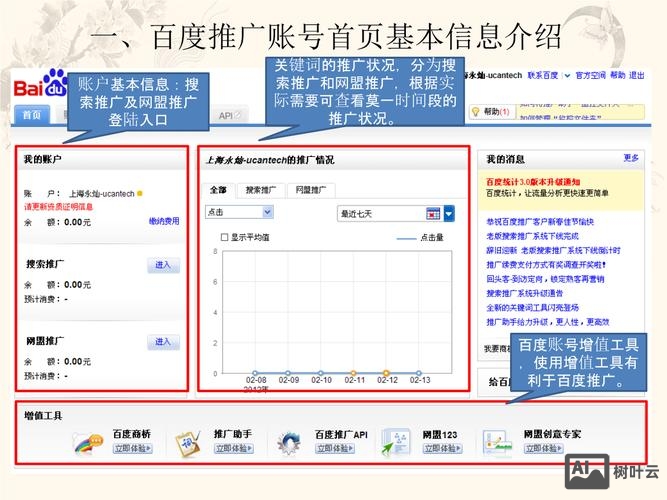The image size is (667, 500).
Task: Select the 网盟推广 tab in chart
Action: tap(311, 190)
